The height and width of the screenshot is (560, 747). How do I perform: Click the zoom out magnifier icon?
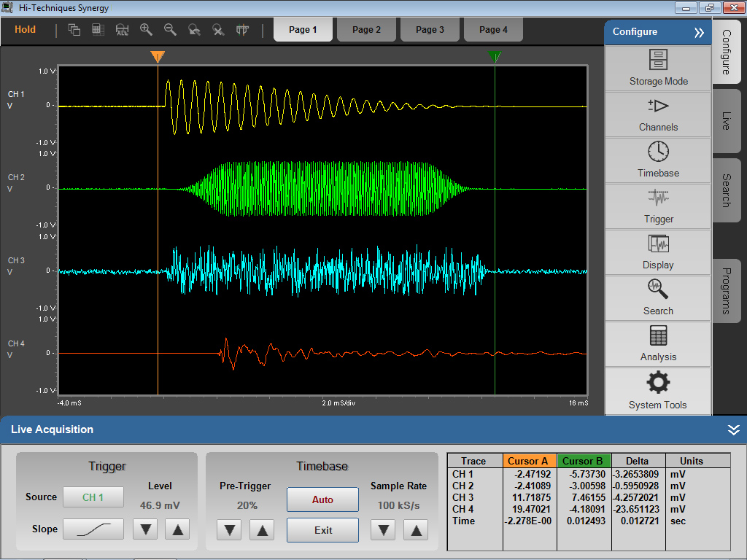click(x=170, y=29)
